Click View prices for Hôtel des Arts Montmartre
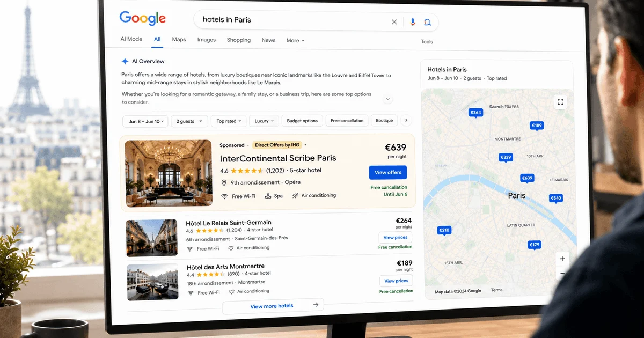The height and width of the screenshot is (338, 644). click(396, 281)
